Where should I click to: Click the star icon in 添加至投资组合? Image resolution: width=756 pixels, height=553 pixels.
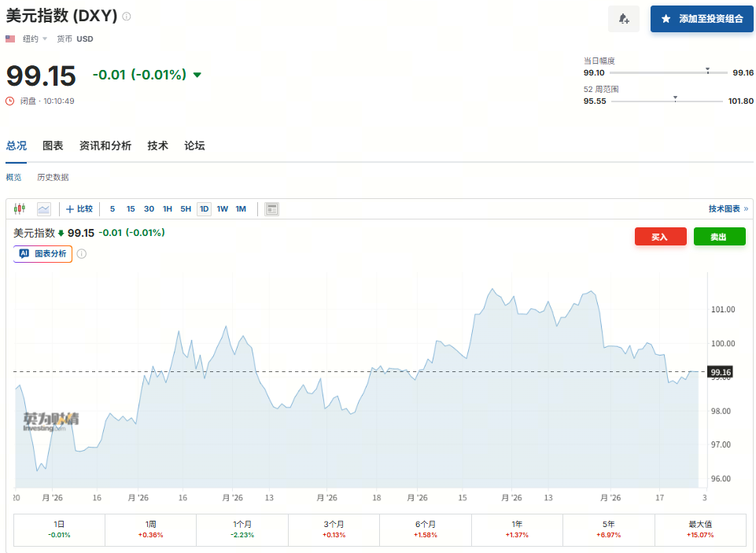pos(666,19)
